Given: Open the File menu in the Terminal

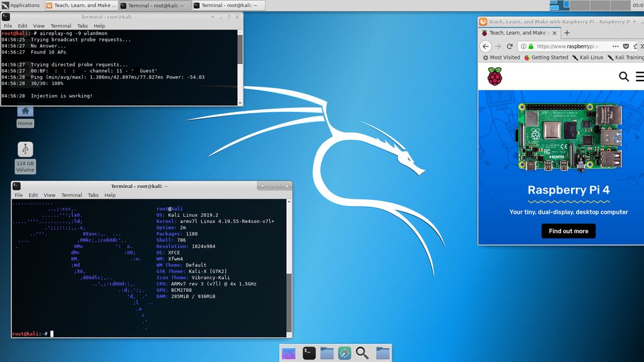Looking at the screenshot, I should (19, 195).
